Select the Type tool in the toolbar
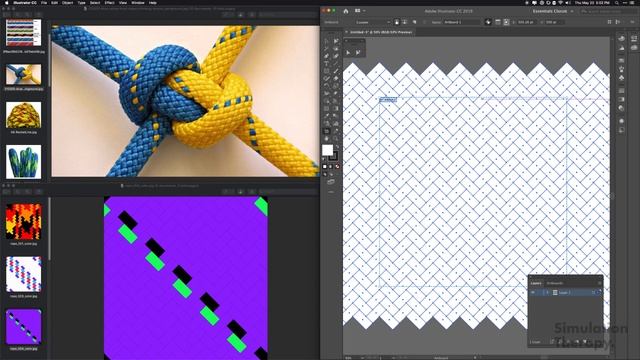 pos(327,63)
